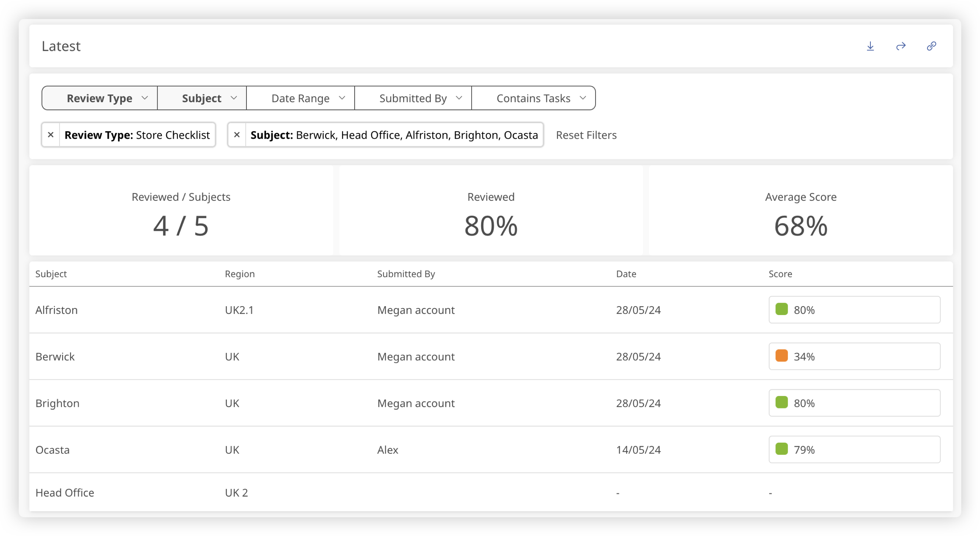Open the Review Type dropdown
980x536 pixels.
[x=100, y=99]
